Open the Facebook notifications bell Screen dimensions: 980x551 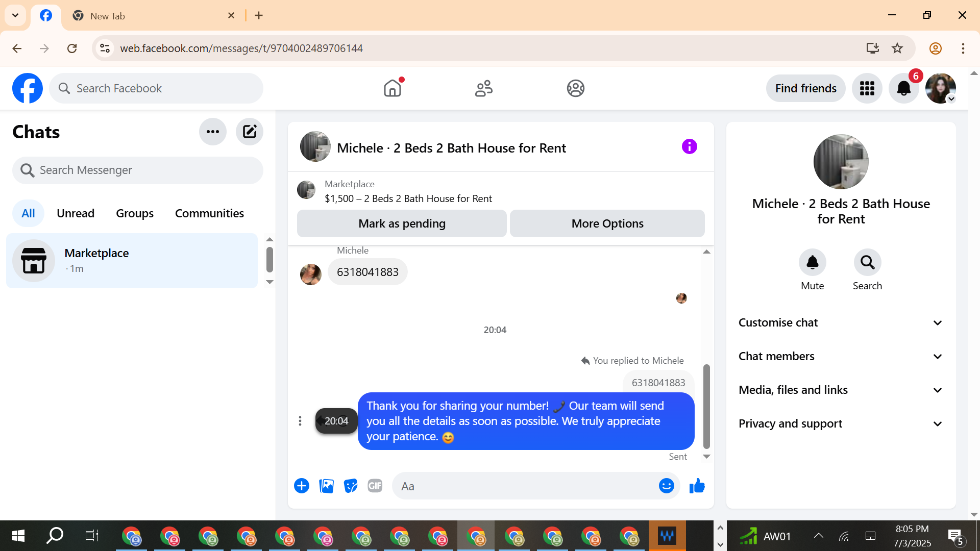[x=903, y=88]
